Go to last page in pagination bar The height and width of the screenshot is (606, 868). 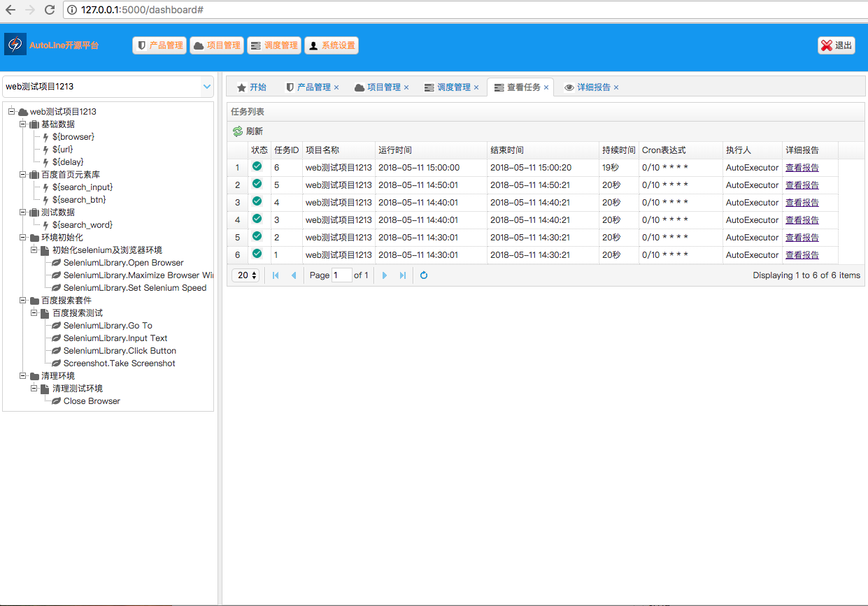403,275
